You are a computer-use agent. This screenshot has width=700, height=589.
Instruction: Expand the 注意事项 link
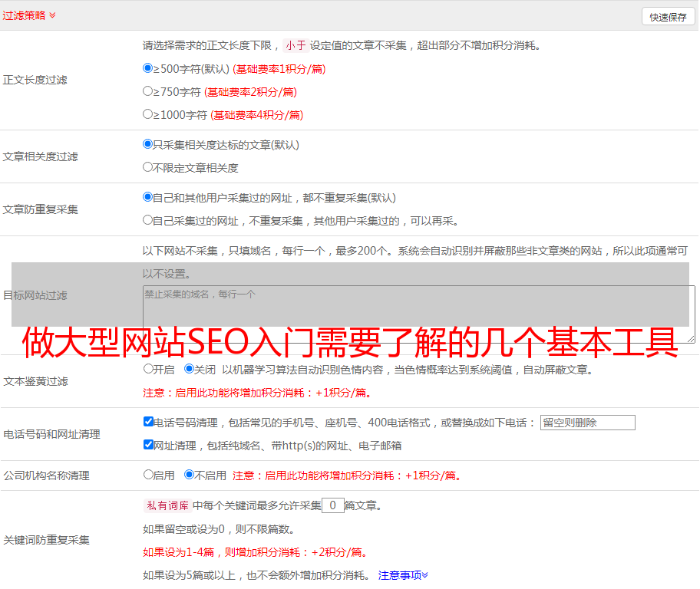pyautogui.click(x=402, y=575)
